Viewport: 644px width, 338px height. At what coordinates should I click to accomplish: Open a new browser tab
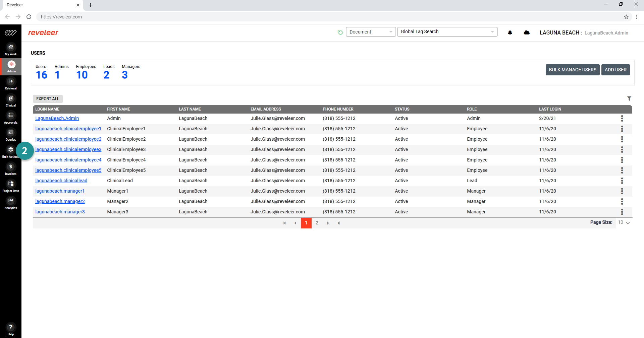click(91, 5)
